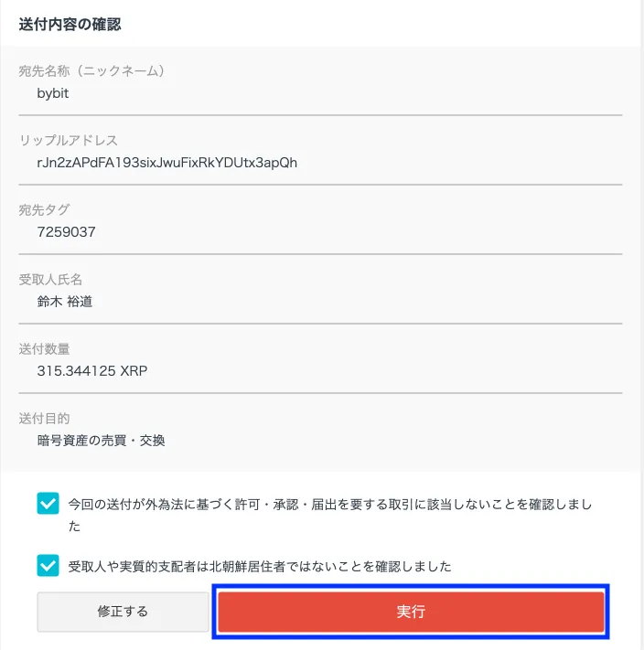Click the 宛先名称（ニックネーム） field label
644x650 pixels.
click(x=91, y=71)
